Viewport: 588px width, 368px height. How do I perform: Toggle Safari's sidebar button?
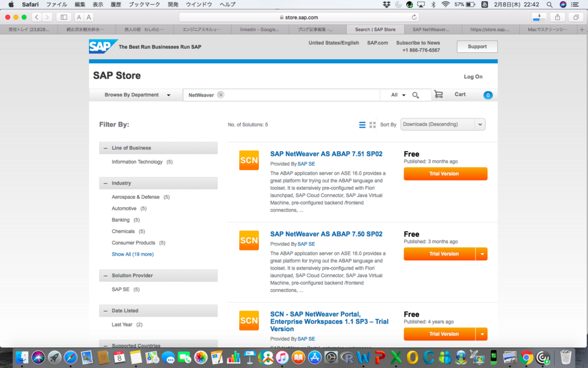click(64, 17)
